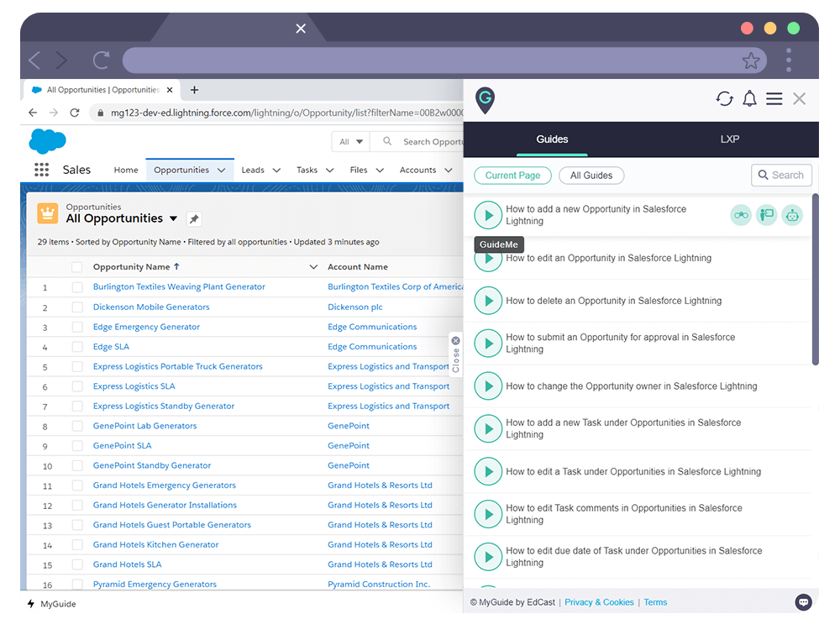The height and width of the screenshot is (635, 840).
Task: Click the Salesforce cloud logo
Action: click(x=47, y=141)
